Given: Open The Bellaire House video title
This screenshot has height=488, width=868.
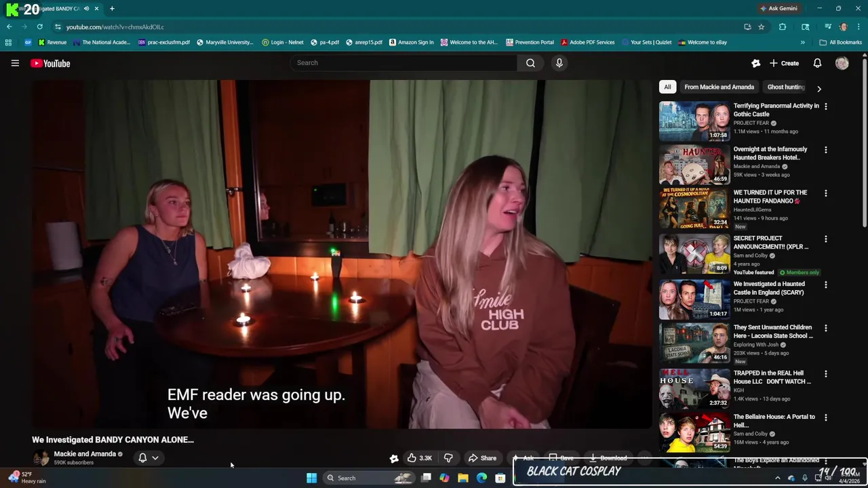Looking at the screenshot, I should click(774, 421).
